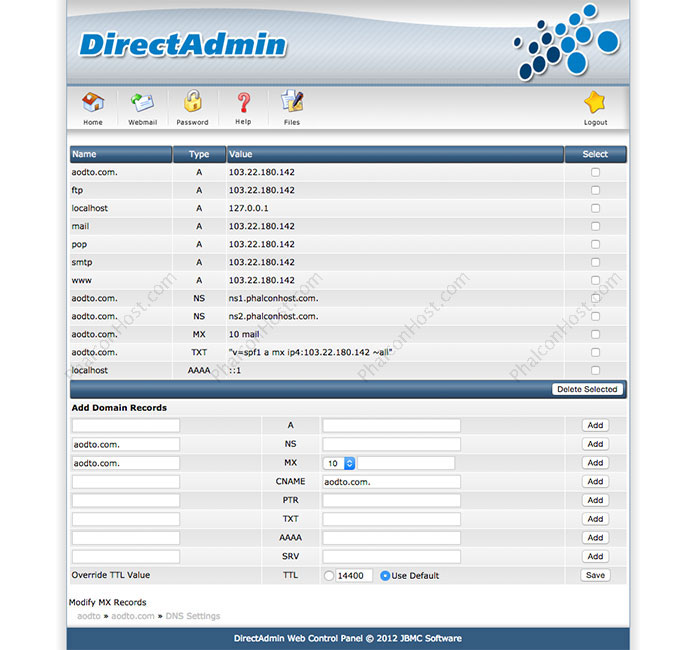
Task: Focus the TTL 14400 input field
Action: [354, 576]
